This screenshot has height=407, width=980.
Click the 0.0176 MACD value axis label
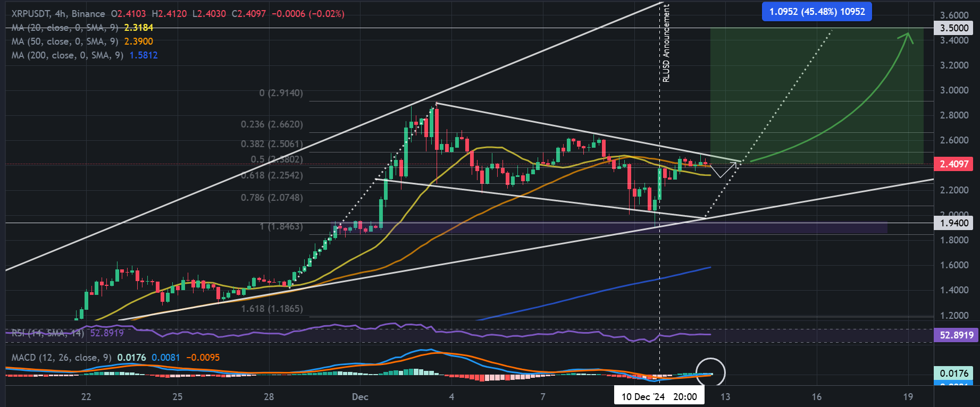click(954, 374)
